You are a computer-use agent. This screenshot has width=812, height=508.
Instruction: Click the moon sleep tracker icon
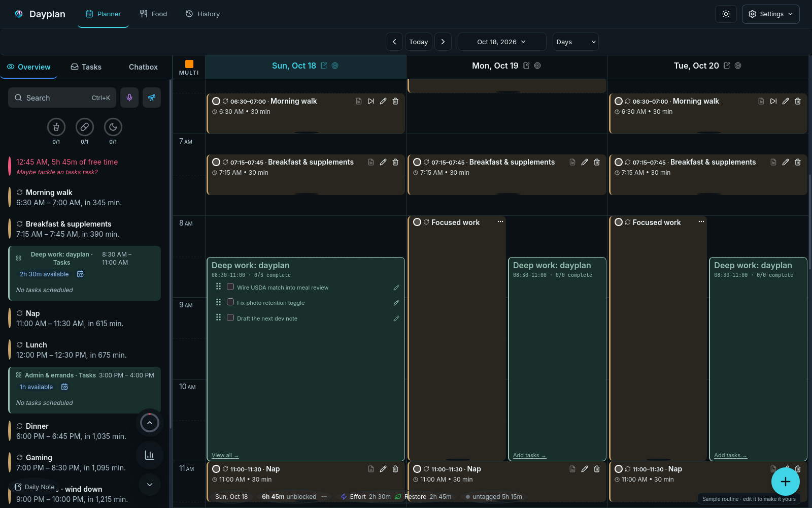pos(113,127)
